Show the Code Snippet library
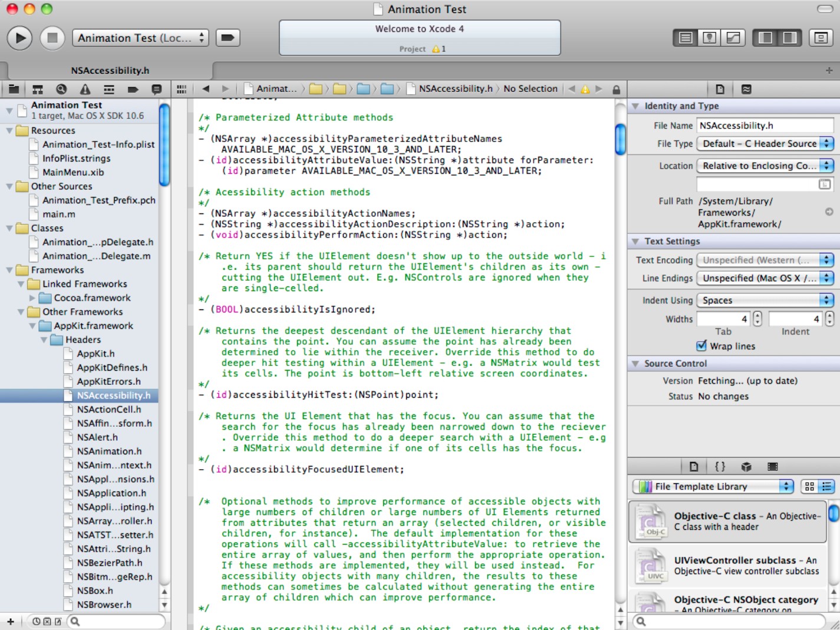Viewport: 840px width, 630px height. click(720, 467)
